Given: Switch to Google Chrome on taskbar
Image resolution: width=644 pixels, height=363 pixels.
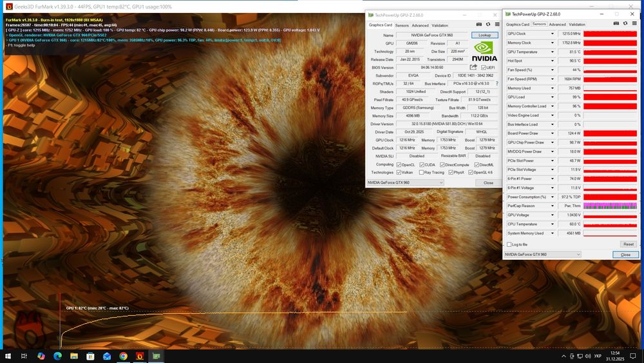Looking at the screenshot, I should (x=123, y=356).
